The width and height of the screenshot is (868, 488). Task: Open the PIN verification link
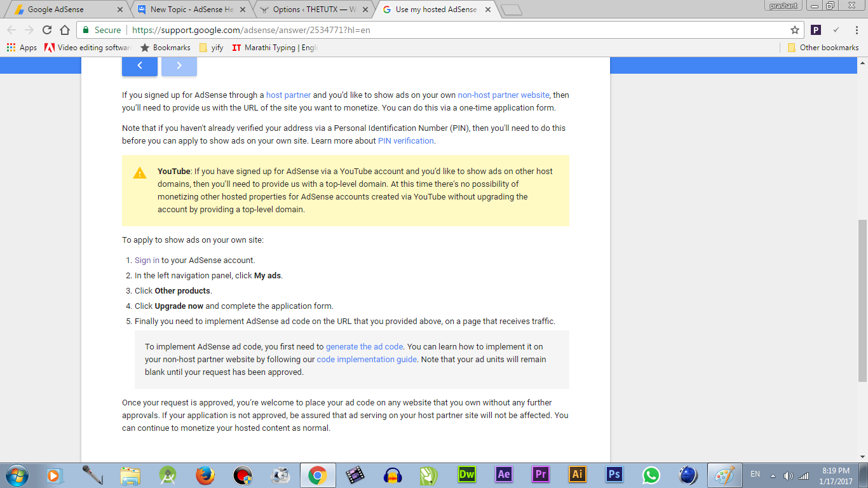coord(406,141)
